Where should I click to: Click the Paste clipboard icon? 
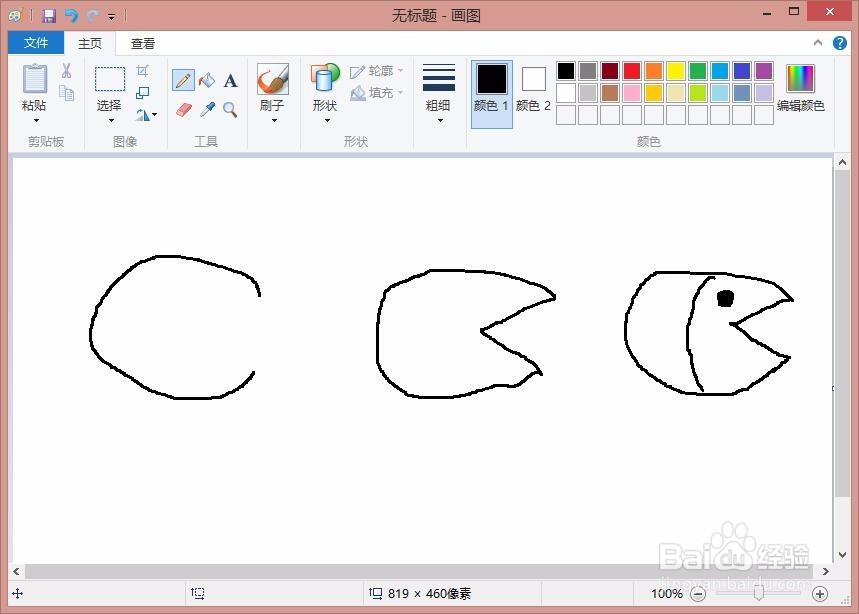(x=35, y=79)
